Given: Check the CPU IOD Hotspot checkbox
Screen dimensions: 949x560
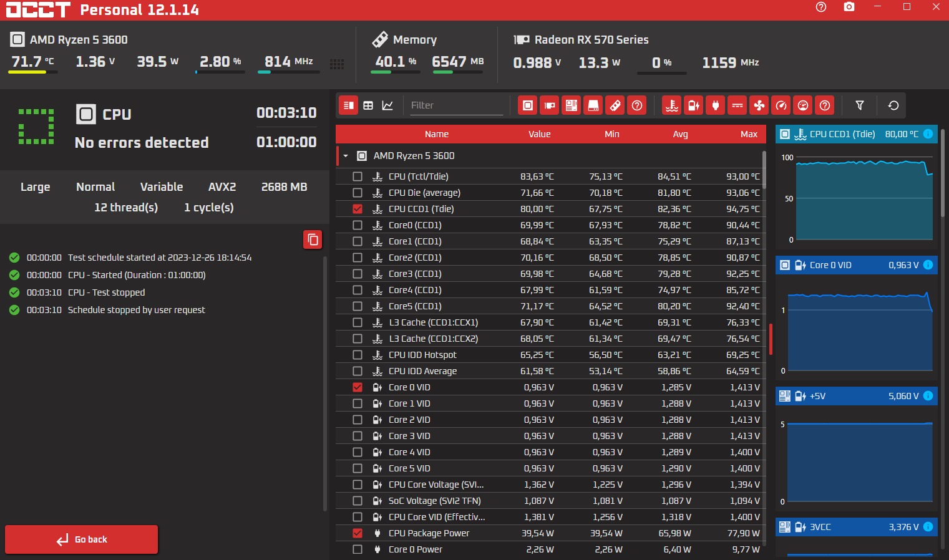Looking at the screenshot, I should click(358, 355).
